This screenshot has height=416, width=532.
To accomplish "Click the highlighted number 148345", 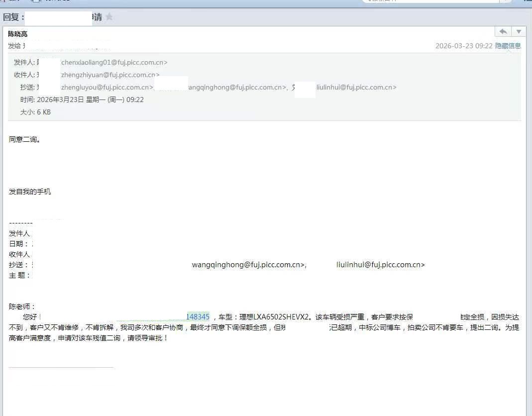I will [x=198, y=316].
